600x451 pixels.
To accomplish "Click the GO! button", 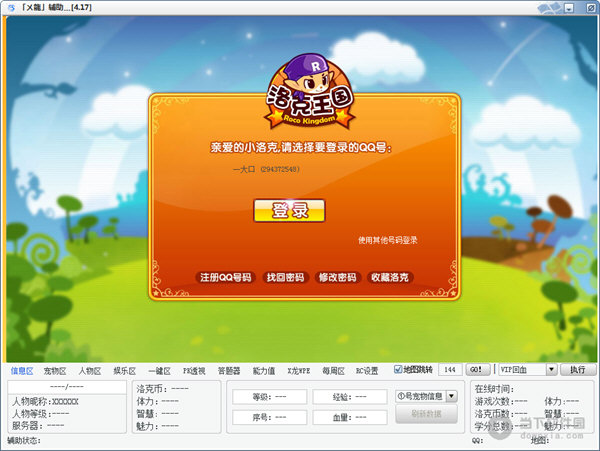I will coord(478,370).
